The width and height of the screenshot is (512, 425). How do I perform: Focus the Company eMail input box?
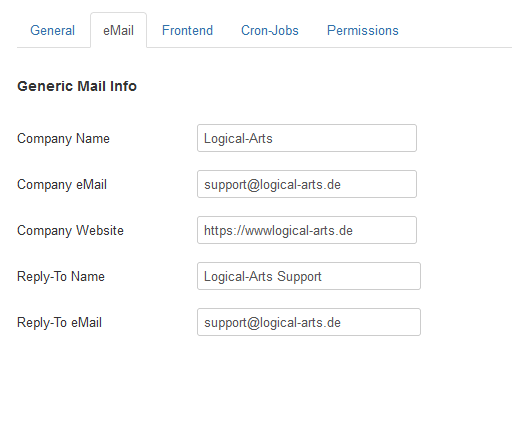[307, 184]
